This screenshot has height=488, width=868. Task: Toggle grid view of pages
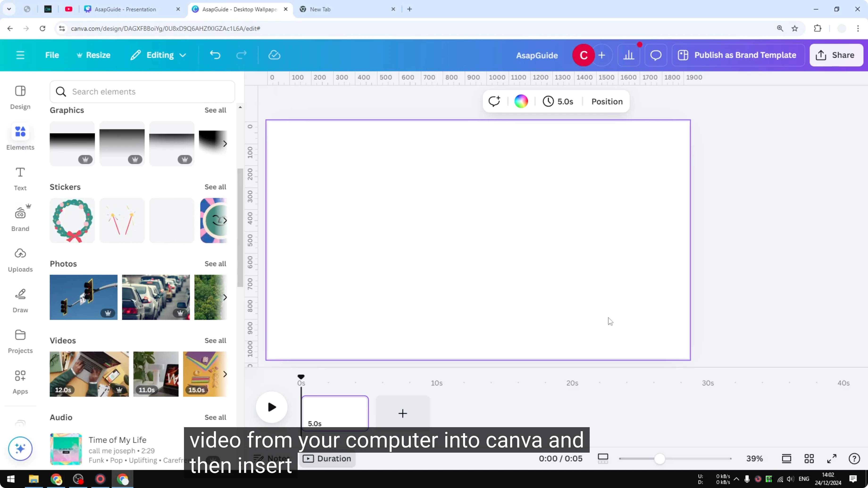(x=809, y=458)
